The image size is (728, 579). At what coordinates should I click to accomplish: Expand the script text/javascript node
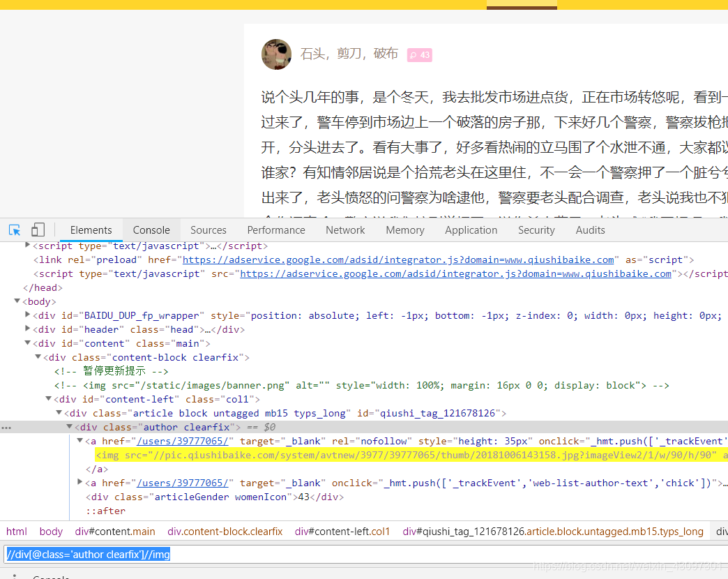click(27, 245)
